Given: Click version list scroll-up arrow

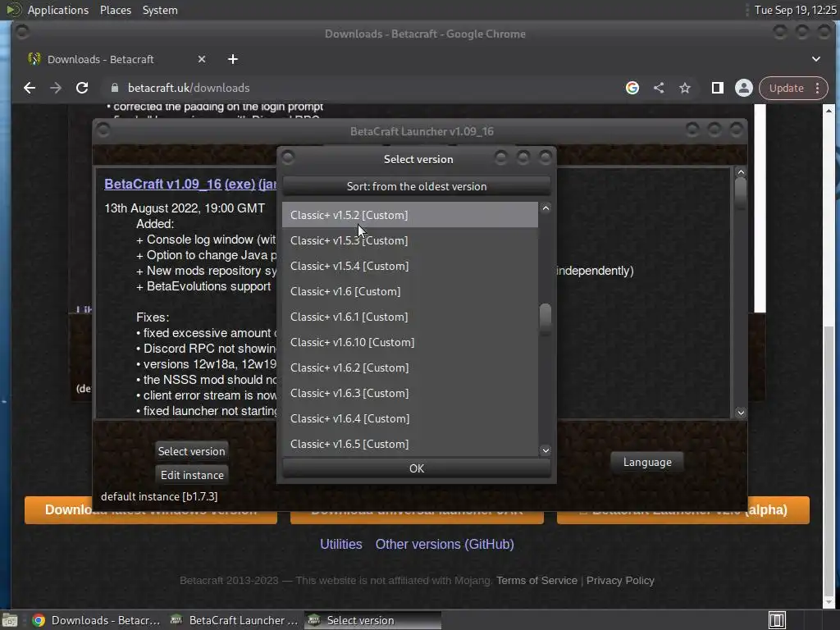Looking at the screenshot, I should pos(546,208).
